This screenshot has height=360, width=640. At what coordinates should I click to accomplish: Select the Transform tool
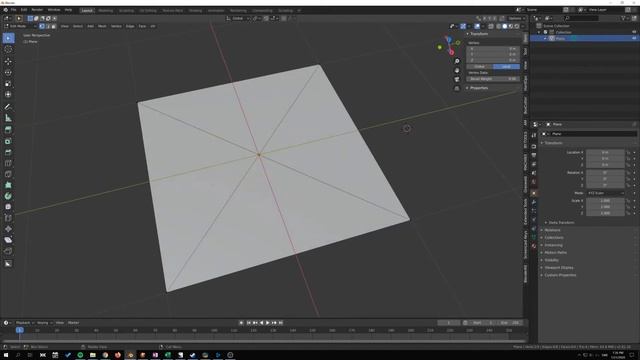point(8,95)
